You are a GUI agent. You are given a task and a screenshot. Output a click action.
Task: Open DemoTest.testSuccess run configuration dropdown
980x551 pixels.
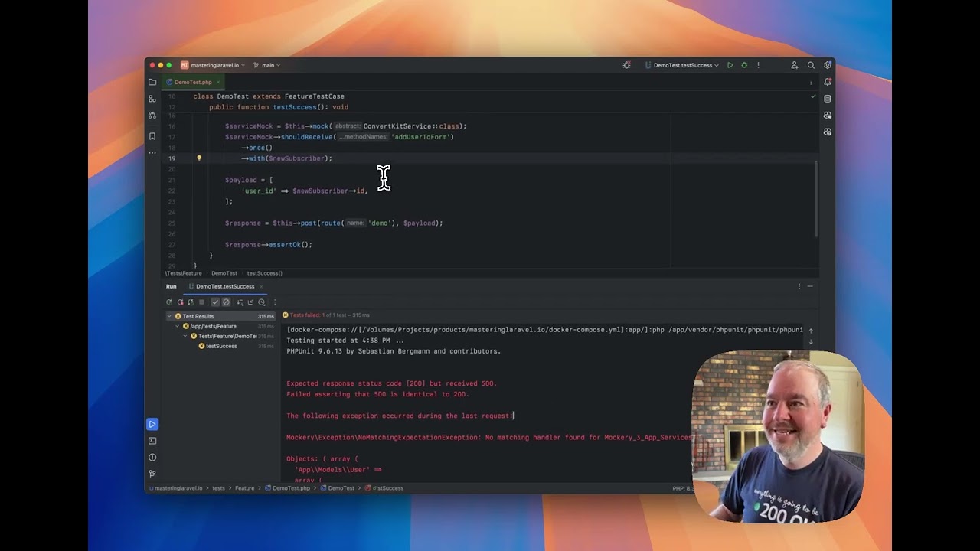pos(681,65)
